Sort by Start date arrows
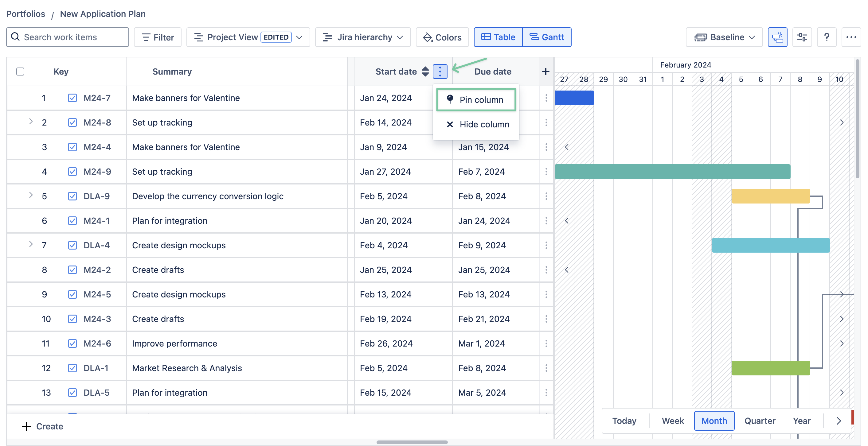Screen dimensions: 868x446 (425, 72)
